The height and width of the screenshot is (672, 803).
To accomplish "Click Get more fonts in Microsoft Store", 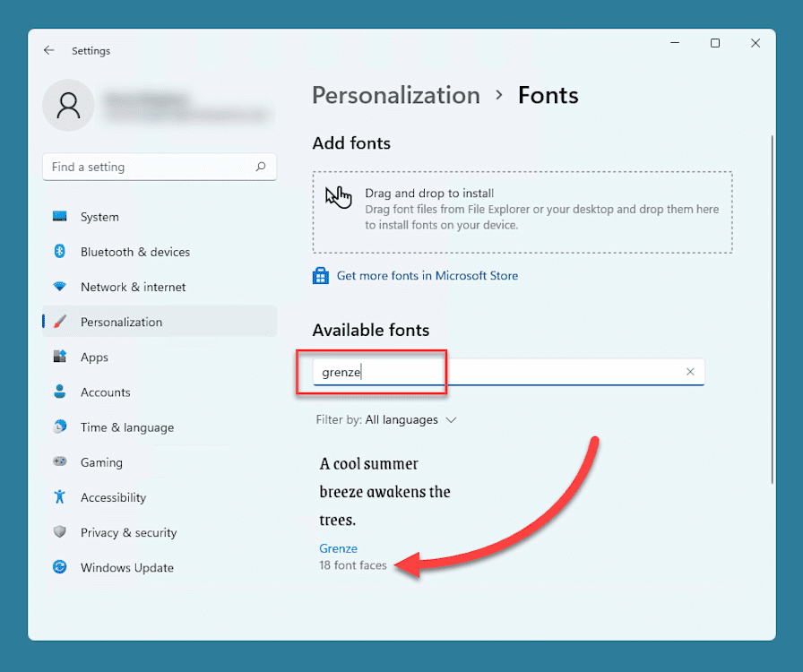I will (427, 275).
